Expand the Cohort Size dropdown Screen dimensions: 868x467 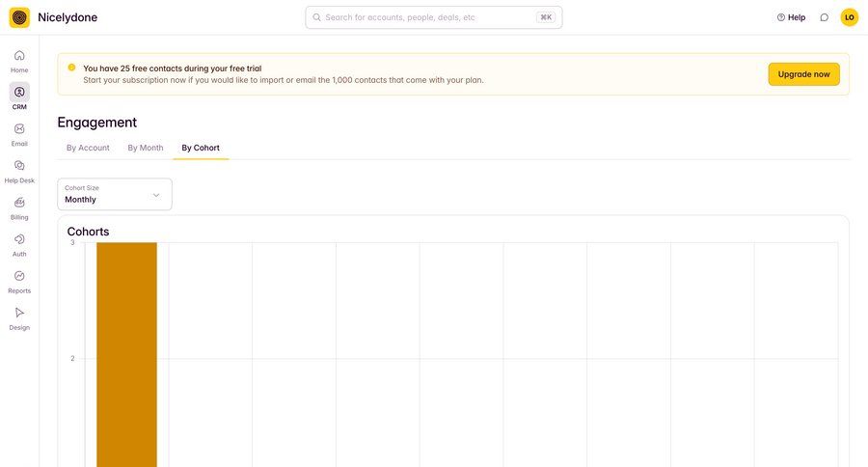click(114, 194)
